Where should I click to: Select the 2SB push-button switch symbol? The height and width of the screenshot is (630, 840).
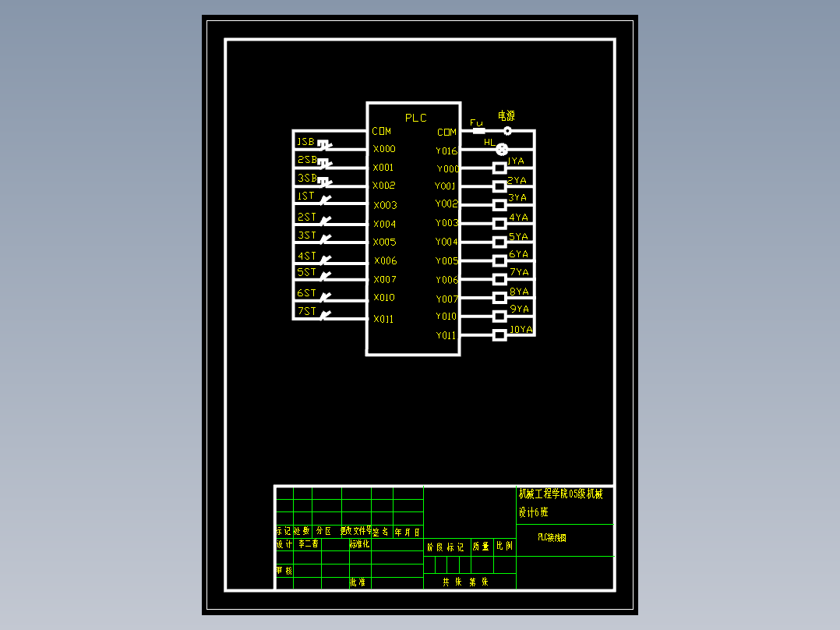(325, 162)
